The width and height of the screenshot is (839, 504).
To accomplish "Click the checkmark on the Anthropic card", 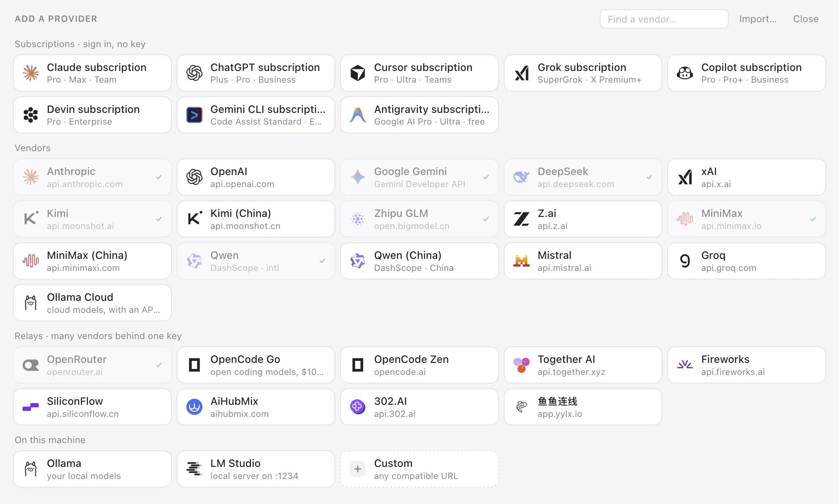I will 159,177.
